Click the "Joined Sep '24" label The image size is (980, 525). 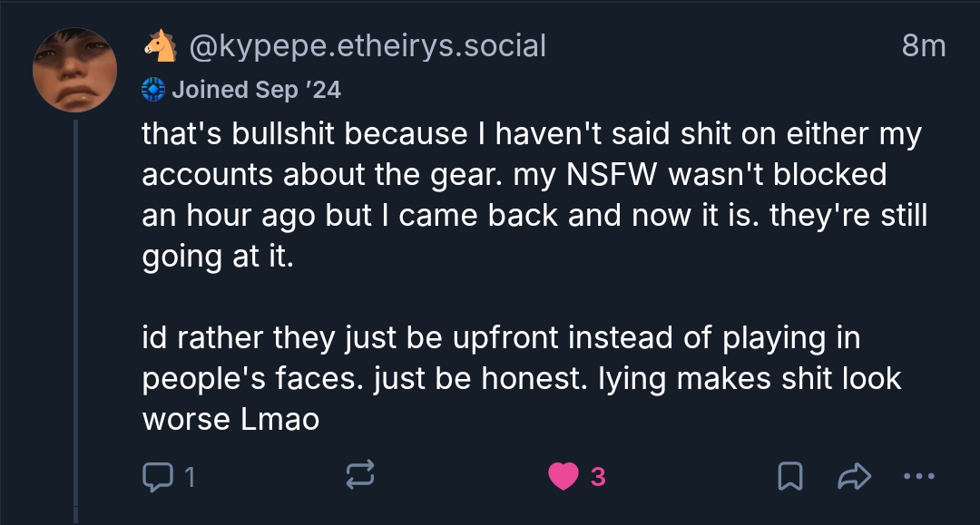[256, 89]
